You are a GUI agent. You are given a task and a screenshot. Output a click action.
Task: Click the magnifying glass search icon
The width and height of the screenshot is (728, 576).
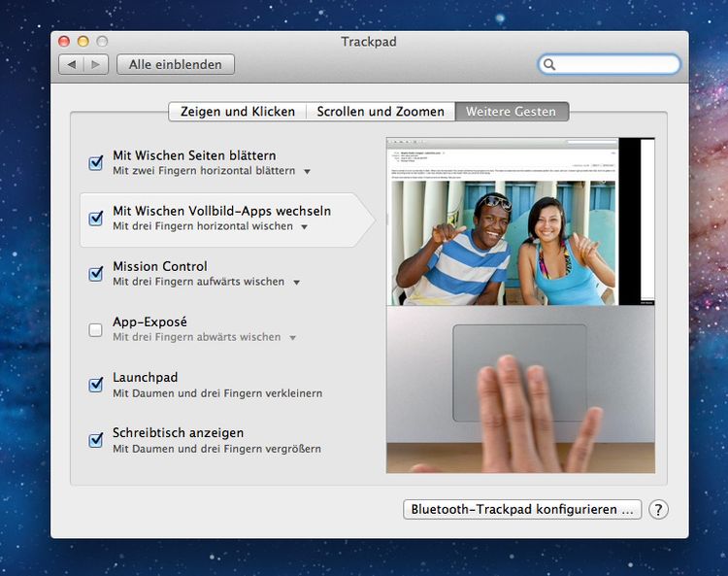(550, 65)
